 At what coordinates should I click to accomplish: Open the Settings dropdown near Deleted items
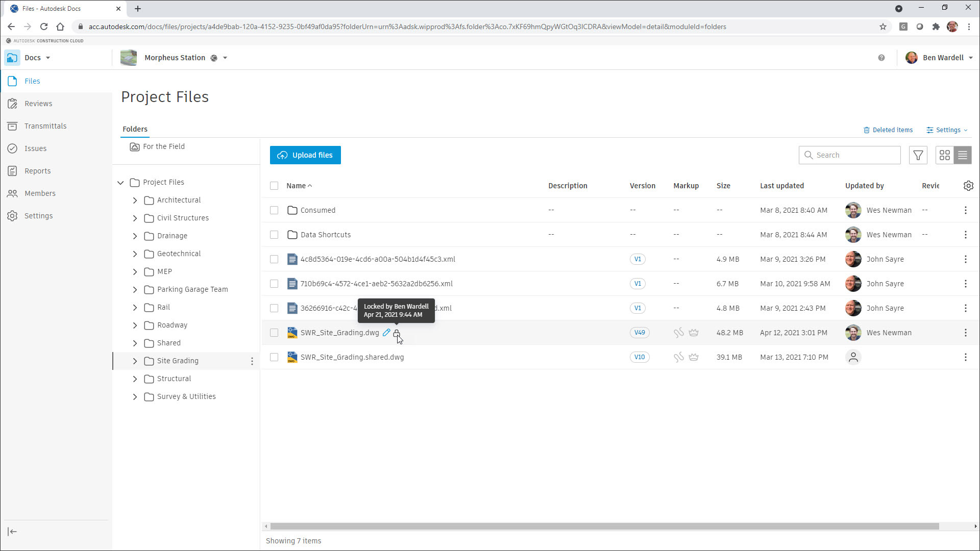tap(947, 130)
